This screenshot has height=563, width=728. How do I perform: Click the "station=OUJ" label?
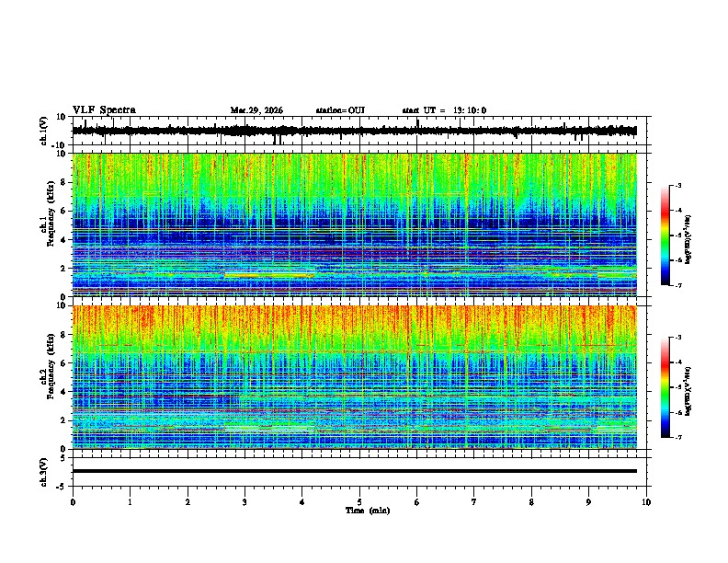[340, 110]
